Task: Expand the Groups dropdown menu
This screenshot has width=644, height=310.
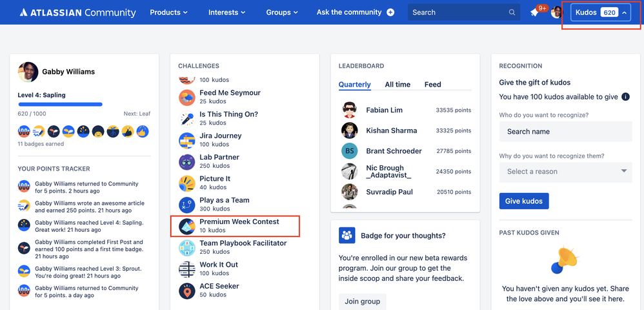Action: tap(282, 12)
